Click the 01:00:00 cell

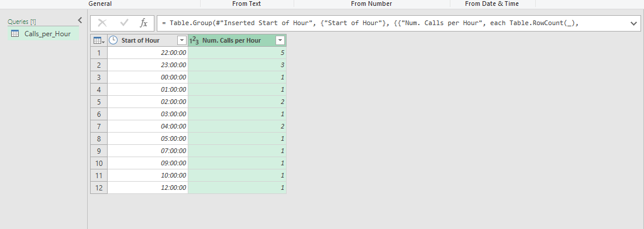coord(147,89)
